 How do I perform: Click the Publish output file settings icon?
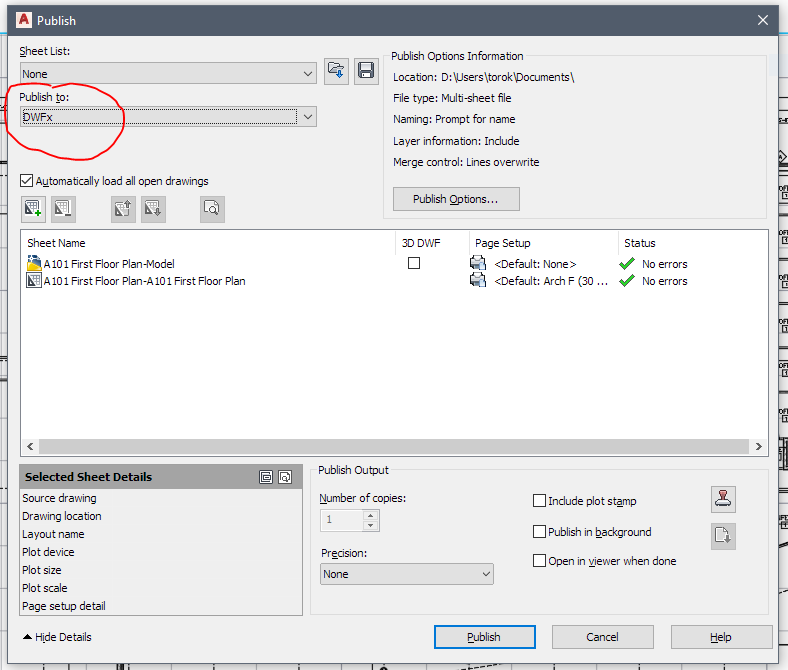(723, 536)
